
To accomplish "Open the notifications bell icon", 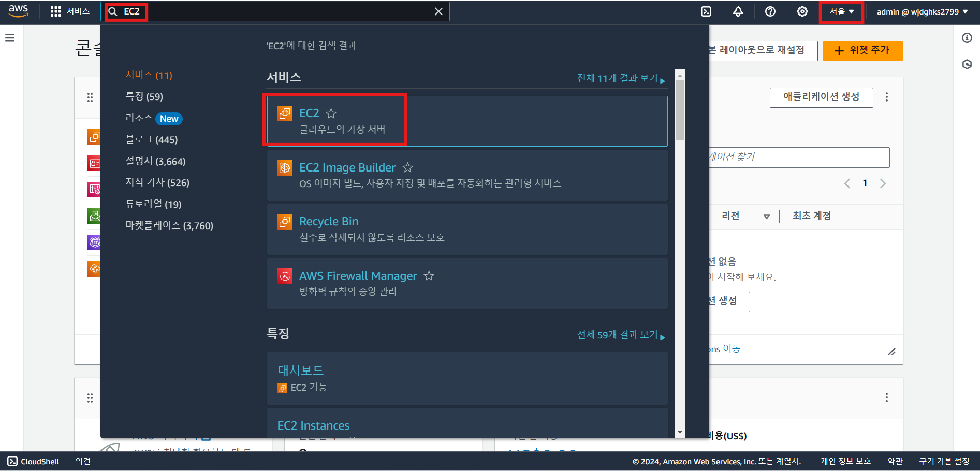I will coord(738,11).
